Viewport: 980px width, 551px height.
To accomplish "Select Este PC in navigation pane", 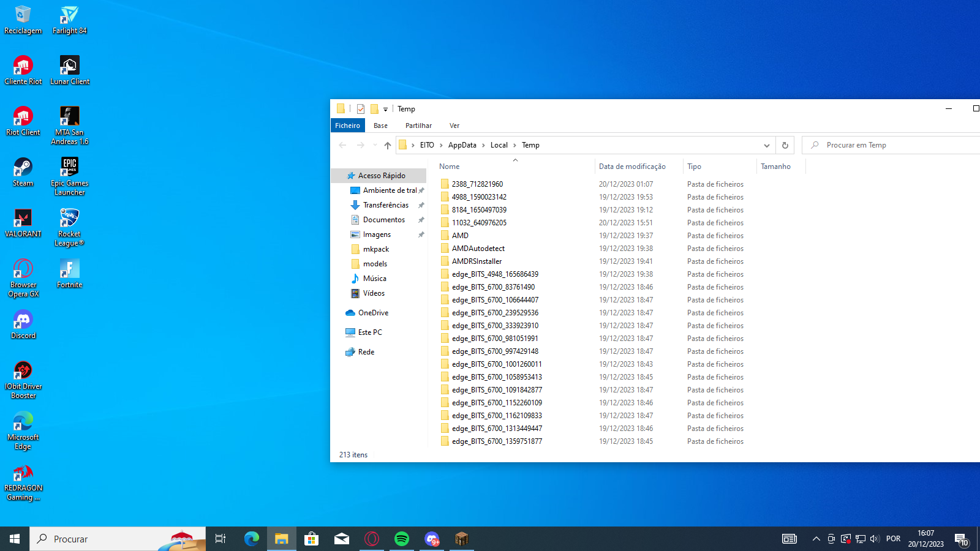I will click(370, 332).
